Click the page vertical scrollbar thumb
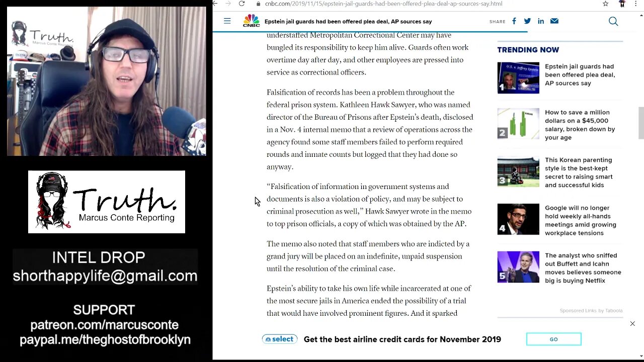 641,123
